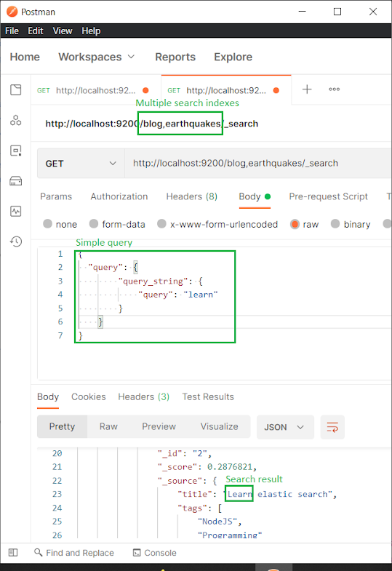Add a new request tab

[307, 89]
